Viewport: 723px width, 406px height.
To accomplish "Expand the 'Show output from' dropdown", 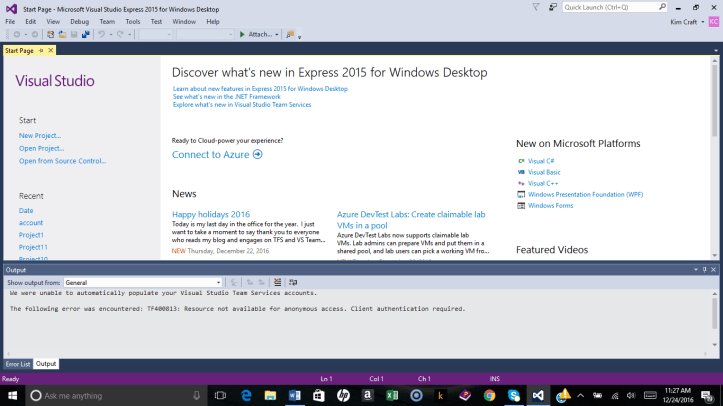I will (217, 283).
